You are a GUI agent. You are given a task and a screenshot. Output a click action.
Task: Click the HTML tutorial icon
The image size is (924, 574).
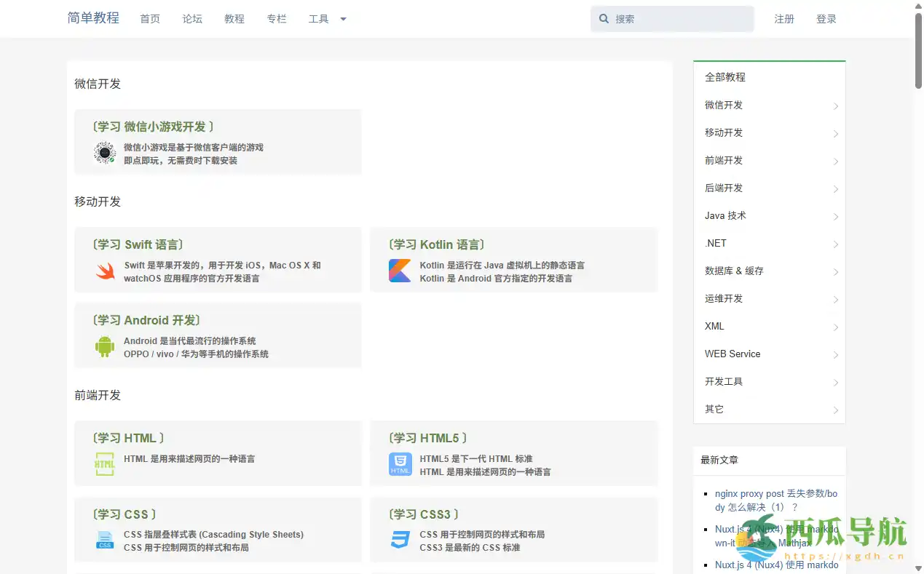[105, 464]
